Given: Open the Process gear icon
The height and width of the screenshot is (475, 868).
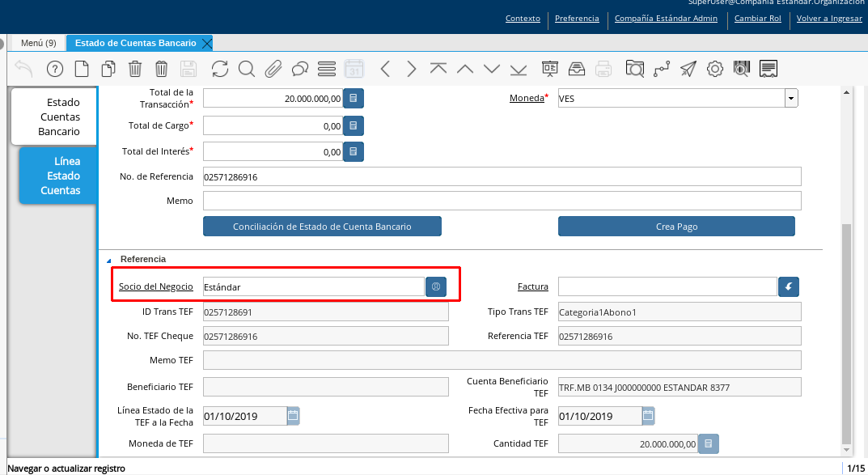Looking at the screenshot, I should click(x=714, y=69).
